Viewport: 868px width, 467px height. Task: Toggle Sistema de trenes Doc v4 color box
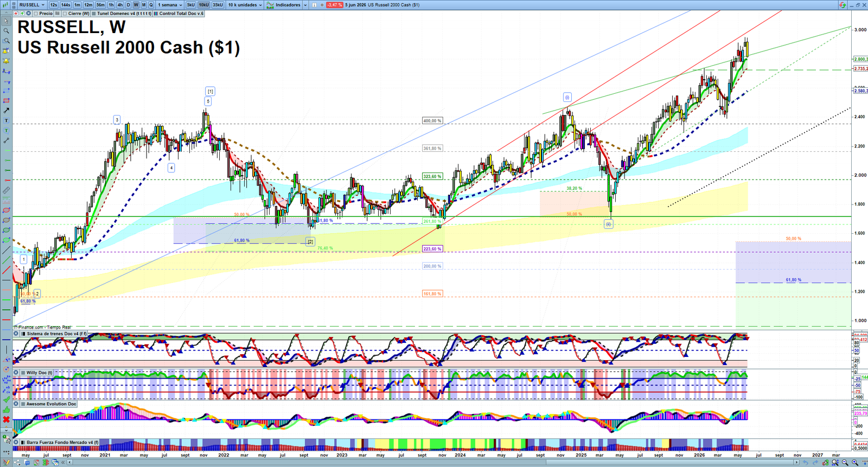click(23, 334)
